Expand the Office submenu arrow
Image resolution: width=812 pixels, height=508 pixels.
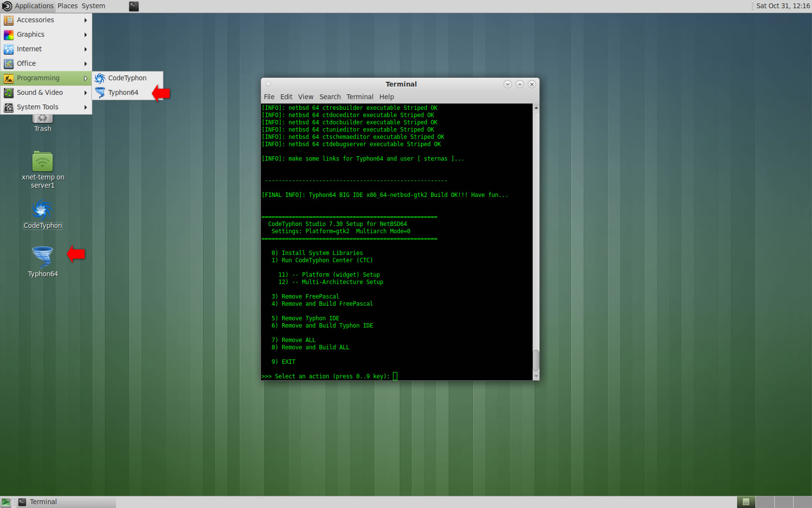(86, 64)
